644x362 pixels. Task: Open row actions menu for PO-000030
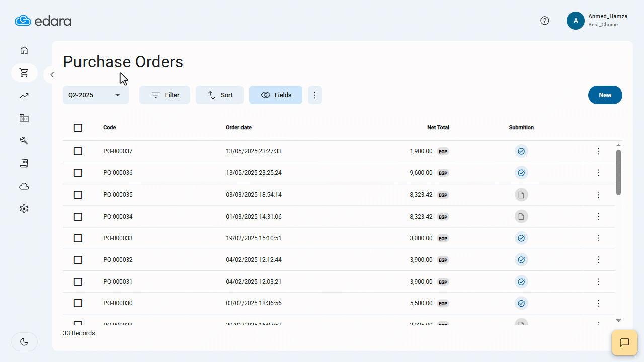tap(599, 303)
